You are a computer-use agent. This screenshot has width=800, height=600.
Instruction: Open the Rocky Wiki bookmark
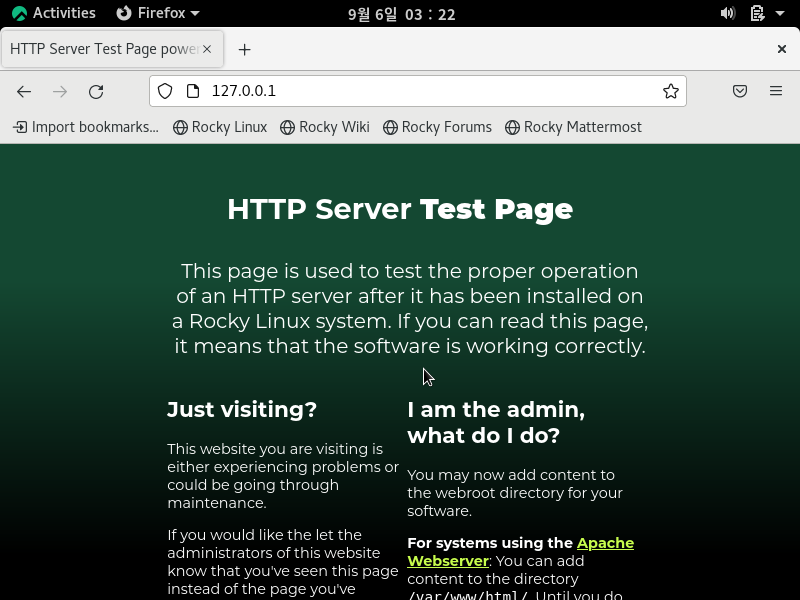coord(325,127)
